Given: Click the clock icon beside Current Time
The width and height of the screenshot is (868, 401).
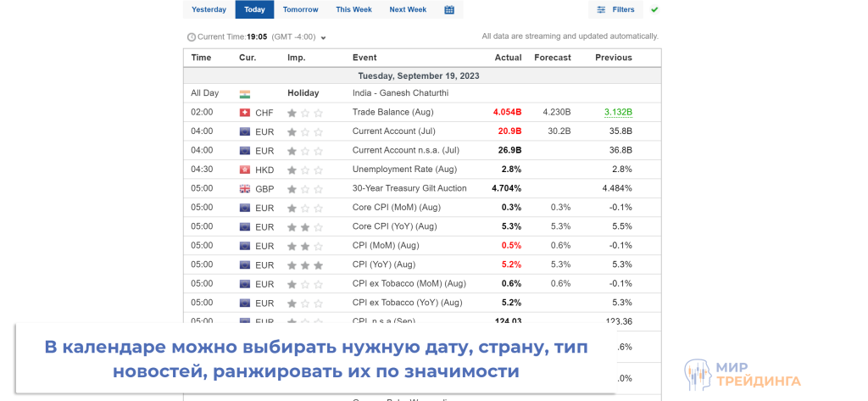Looking at the screenshot, I should [191, 37].
